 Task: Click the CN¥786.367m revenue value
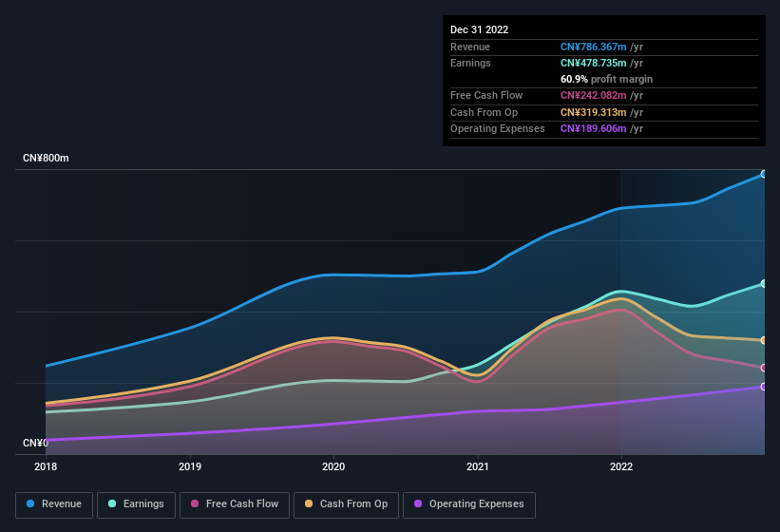[594, 47]
